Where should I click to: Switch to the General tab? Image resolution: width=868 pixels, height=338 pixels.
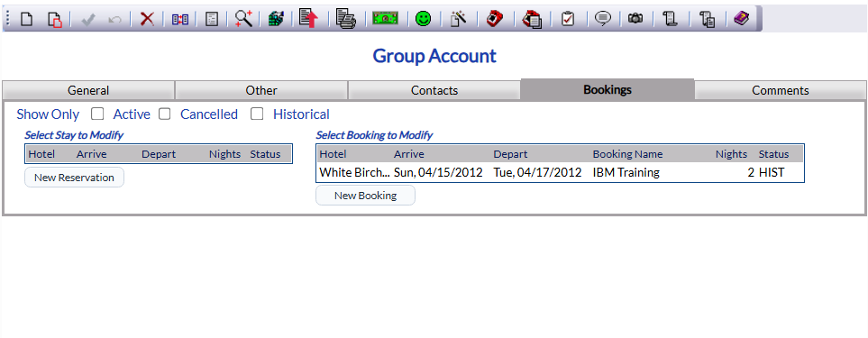pos(88,90)
